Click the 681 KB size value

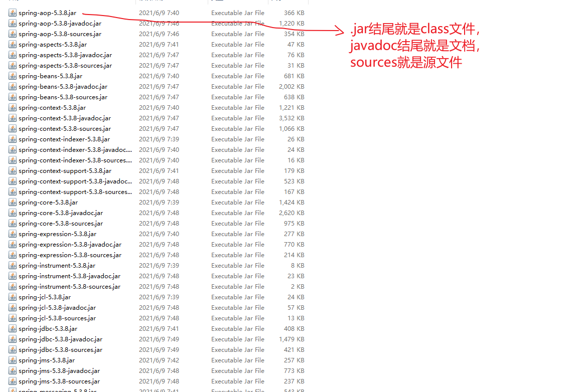(x=294, y=76)
